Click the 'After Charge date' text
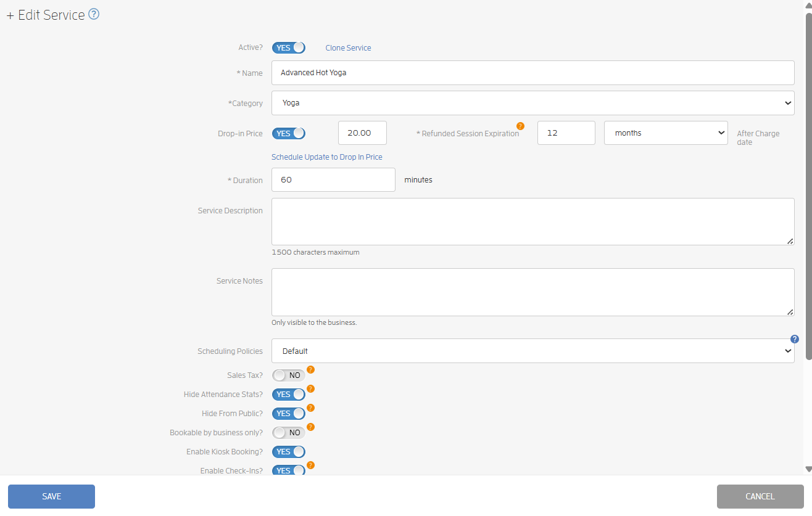The width and height of the screenshot is (812, 516). click(758, 137)
